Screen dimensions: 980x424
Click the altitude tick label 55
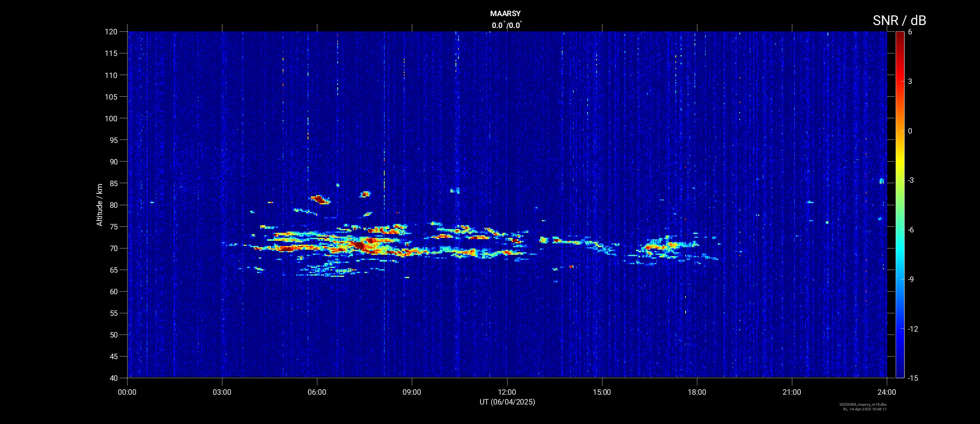point(113,313)
